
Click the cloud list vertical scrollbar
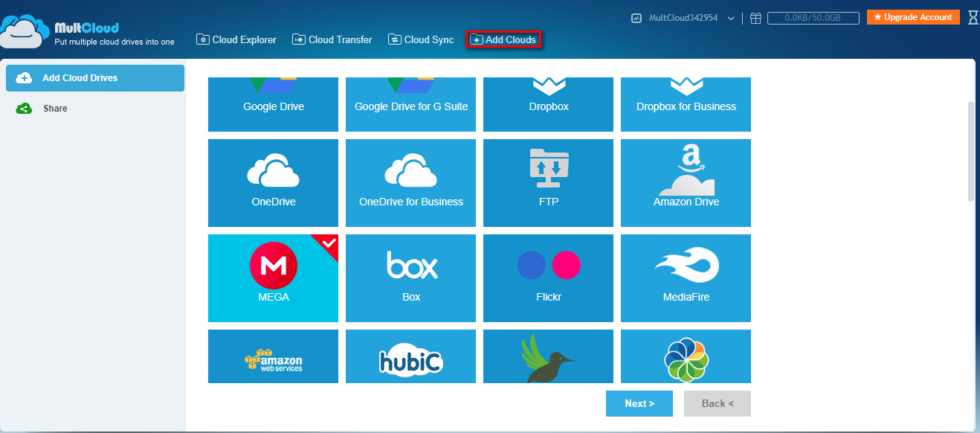[970, 151]
